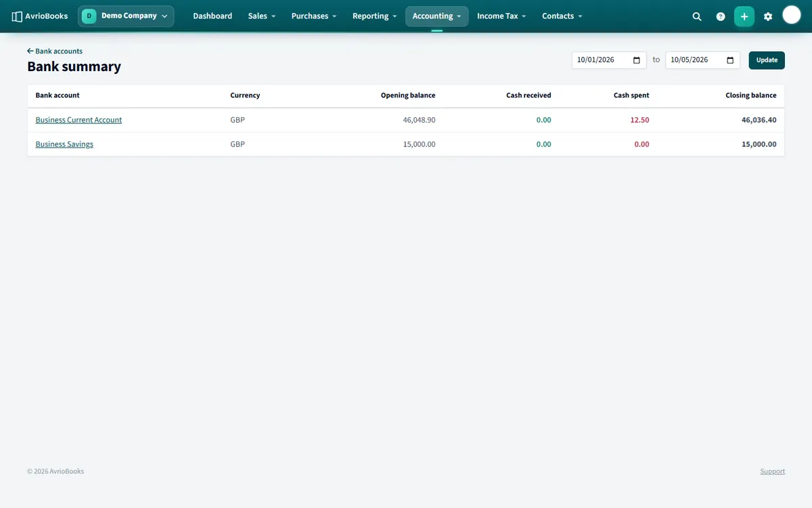Click the © 2026 AvrioBooks footer text
Image resolution: width=812 pixels, height=508 pixels.
coord(55,471)
